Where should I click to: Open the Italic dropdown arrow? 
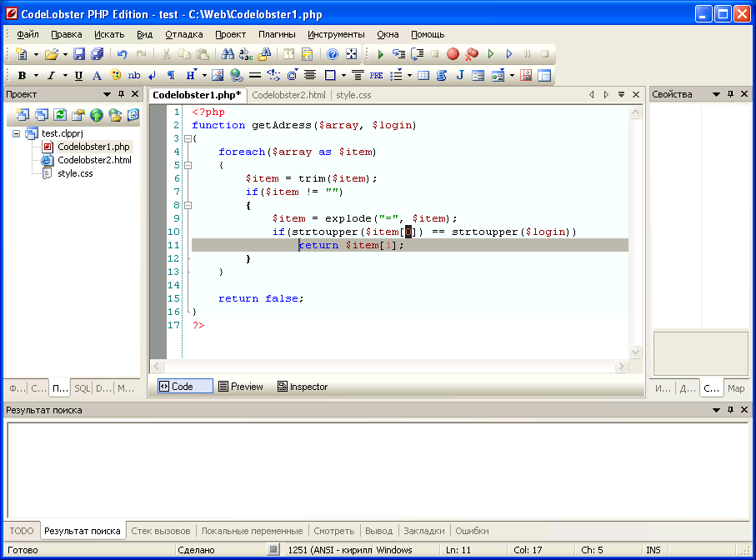pos(65,76)
